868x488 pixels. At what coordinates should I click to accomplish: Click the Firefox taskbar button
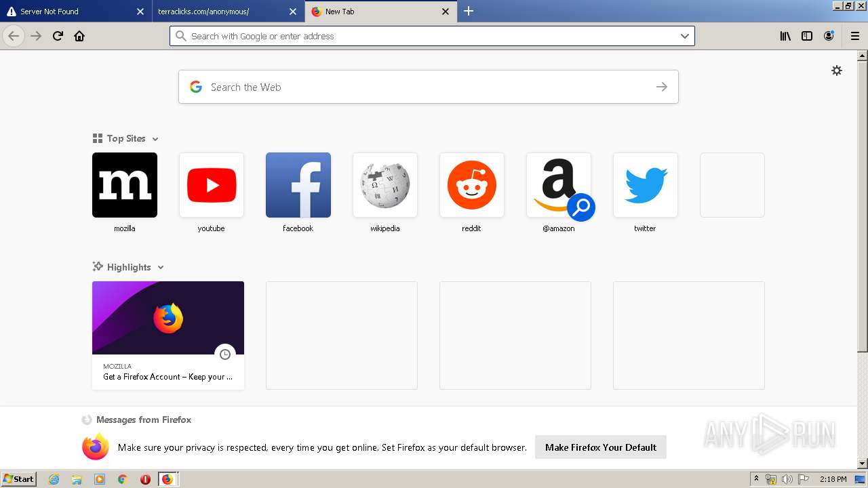point(168,479)
